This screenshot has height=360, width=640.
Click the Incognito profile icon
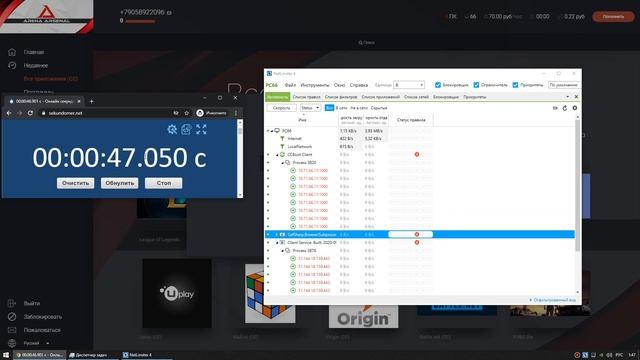point(200,113)
